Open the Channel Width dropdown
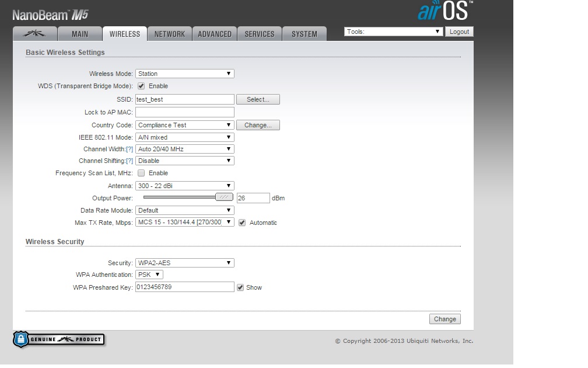 point(184,149)
